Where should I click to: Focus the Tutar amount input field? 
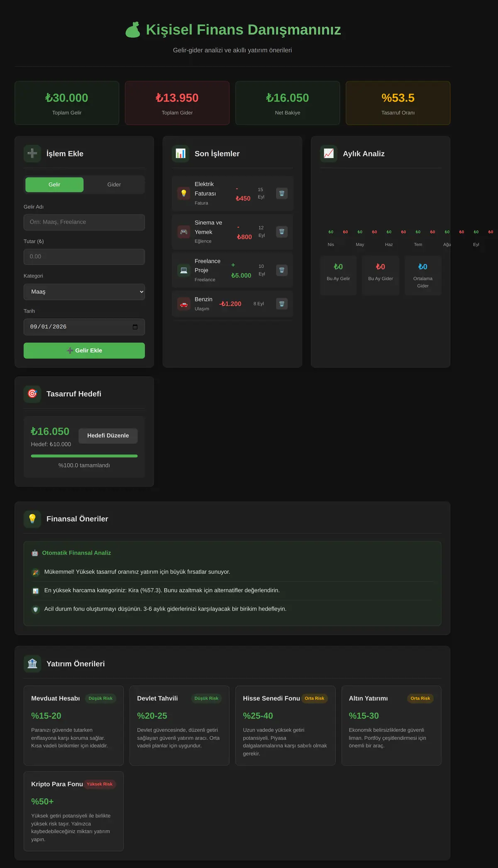click(84, 257)
